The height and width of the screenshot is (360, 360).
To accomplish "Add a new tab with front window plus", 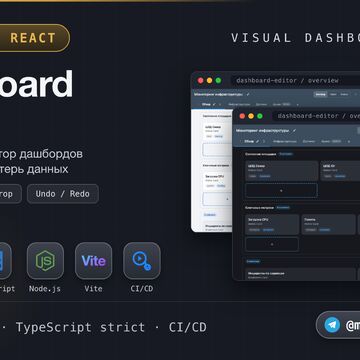I will 349,141.
